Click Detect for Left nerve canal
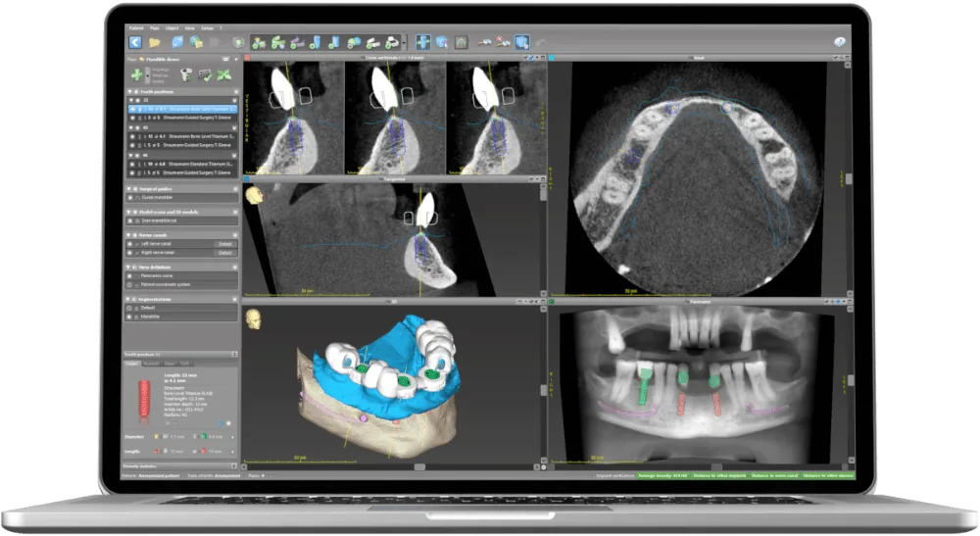 [x=225, y=244]
